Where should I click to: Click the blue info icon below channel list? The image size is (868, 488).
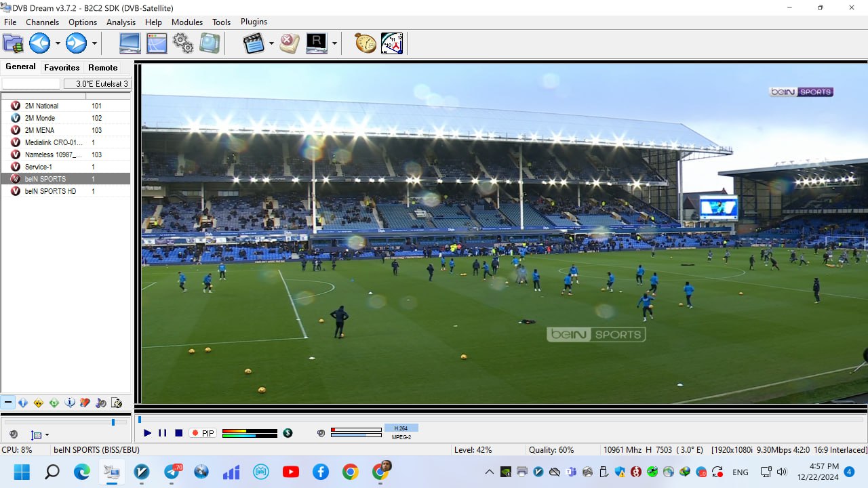click(70, 403)
